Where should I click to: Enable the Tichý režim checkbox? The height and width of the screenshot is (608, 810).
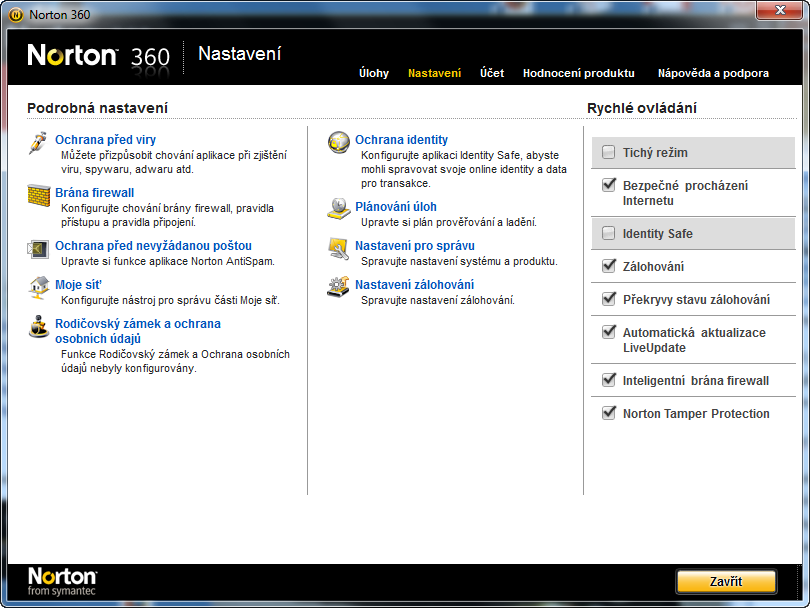[x=609, y=153]
